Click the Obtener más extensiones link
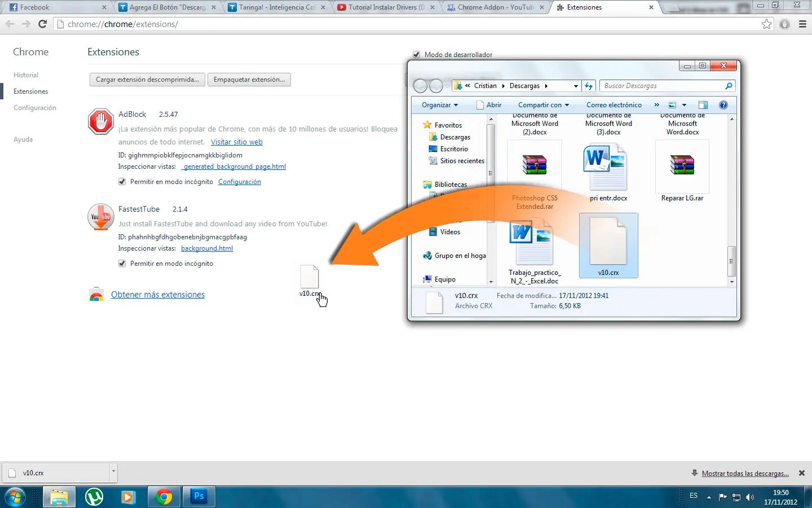 (158, 295)
